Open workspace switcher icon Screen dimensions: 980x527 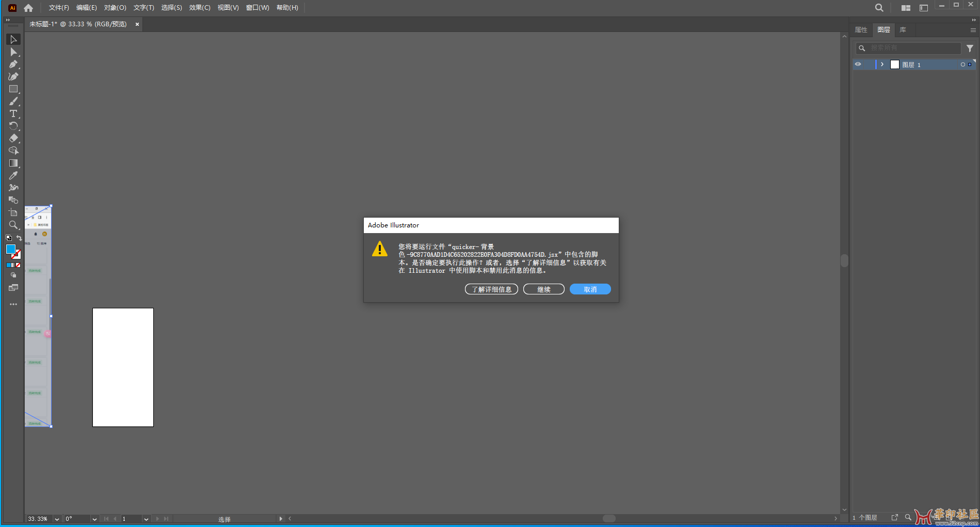point(924,8)
